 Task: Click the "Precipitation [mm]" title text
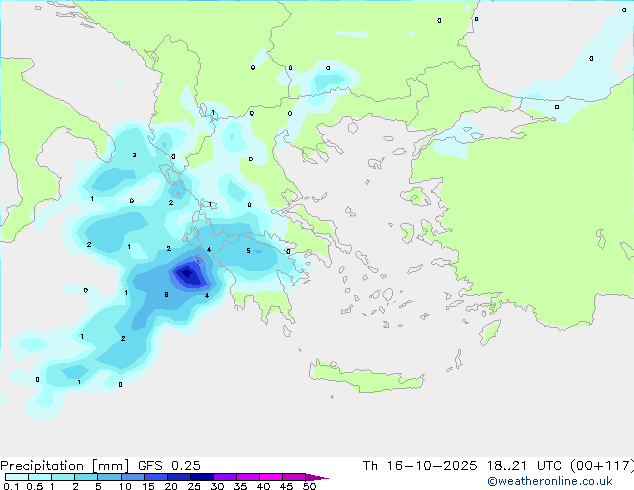(65, 466)
